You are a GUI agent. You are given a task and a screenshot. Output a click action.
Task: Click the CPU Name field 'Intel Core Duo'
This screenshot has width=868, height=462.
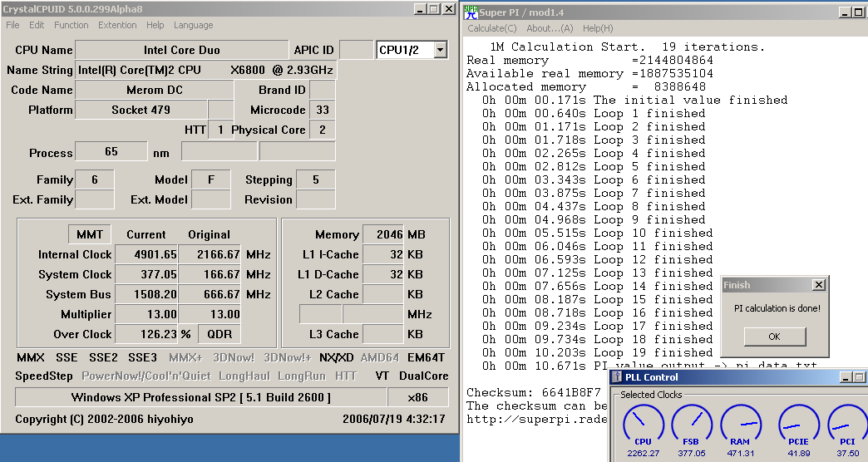coord(181,50)
